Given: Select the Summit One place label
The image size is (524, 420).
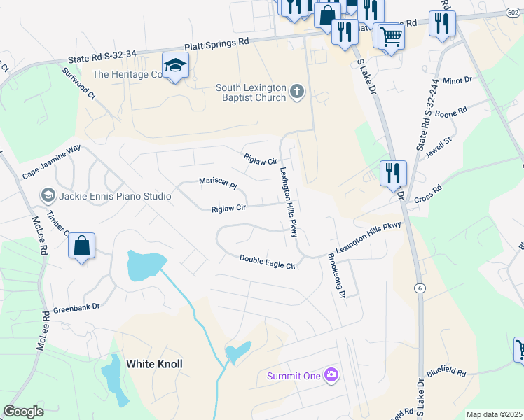Looking at the screenshot, I should pos(294,377).
